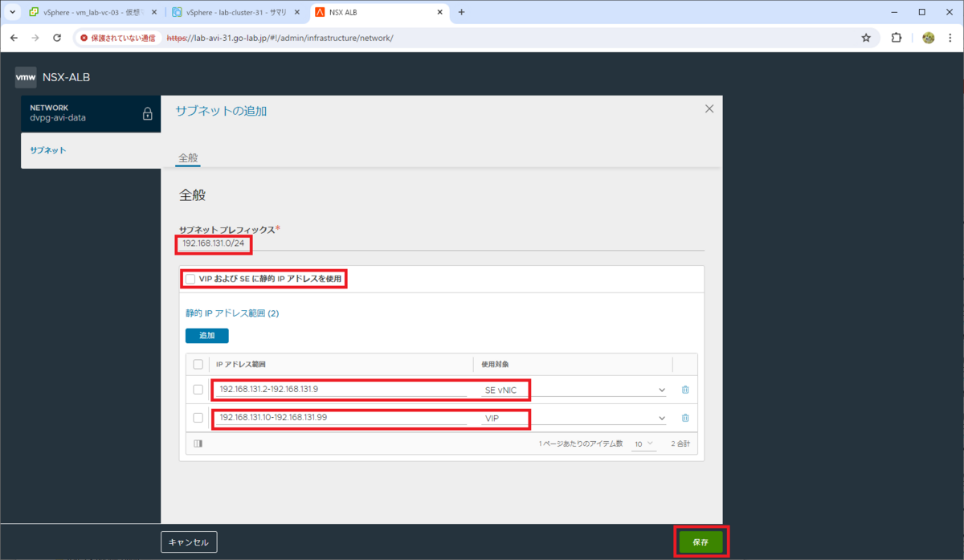Viewport: 964px width, 560px height.
Task: Bookmark this page with the star icon
Action: click(x=866, y=38)
